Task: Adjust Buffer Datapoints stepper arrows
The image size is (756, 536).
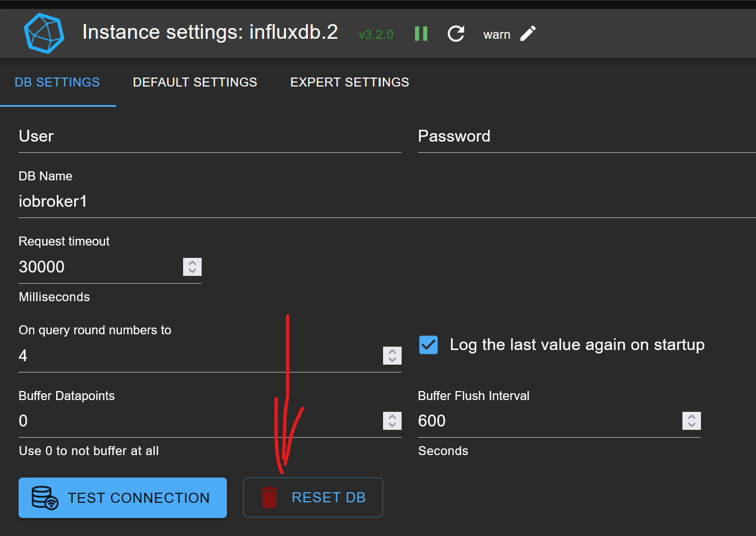Action: (x=392, y=421)
